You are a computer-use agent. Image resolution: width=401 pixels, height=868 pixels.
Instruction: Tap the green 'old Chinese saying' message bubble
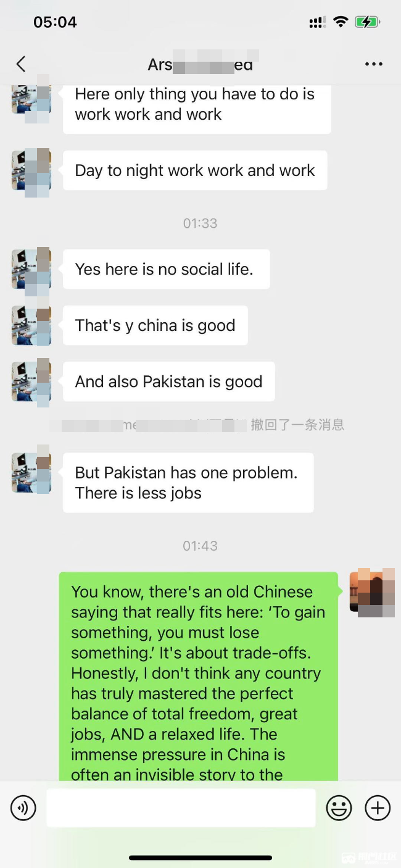pyautogui.click(x=199, y=677)
